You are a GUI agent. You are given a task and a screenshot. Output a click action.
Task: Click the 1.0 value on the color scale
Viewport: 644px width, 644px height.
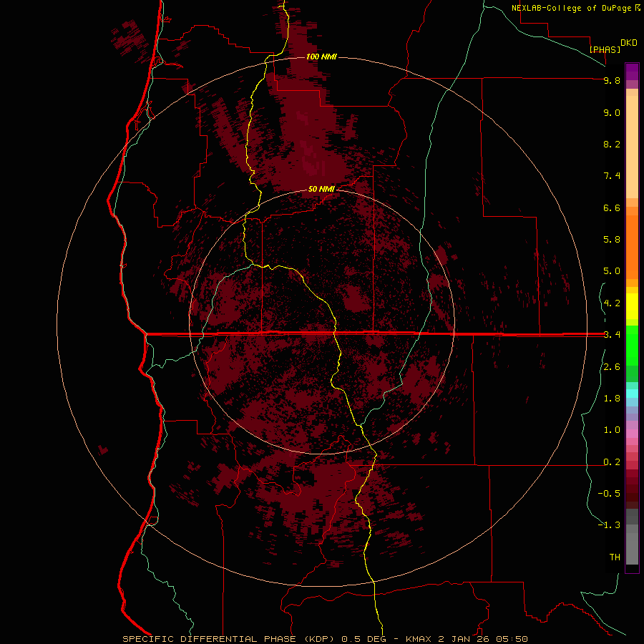[612, 430]
